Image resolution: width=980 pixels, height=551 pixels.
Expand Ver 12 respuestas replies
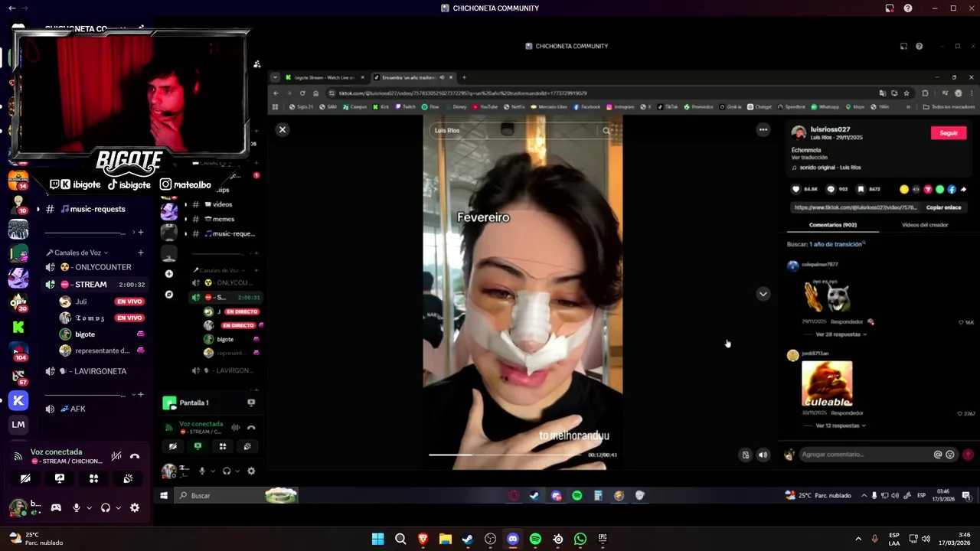841,425
